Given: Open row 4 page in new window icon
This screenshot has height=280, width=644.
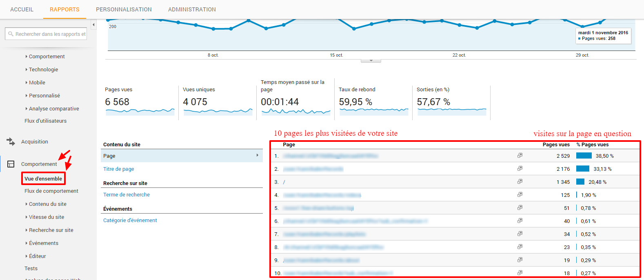Looking at the screenshot, I should click(520, 194).
